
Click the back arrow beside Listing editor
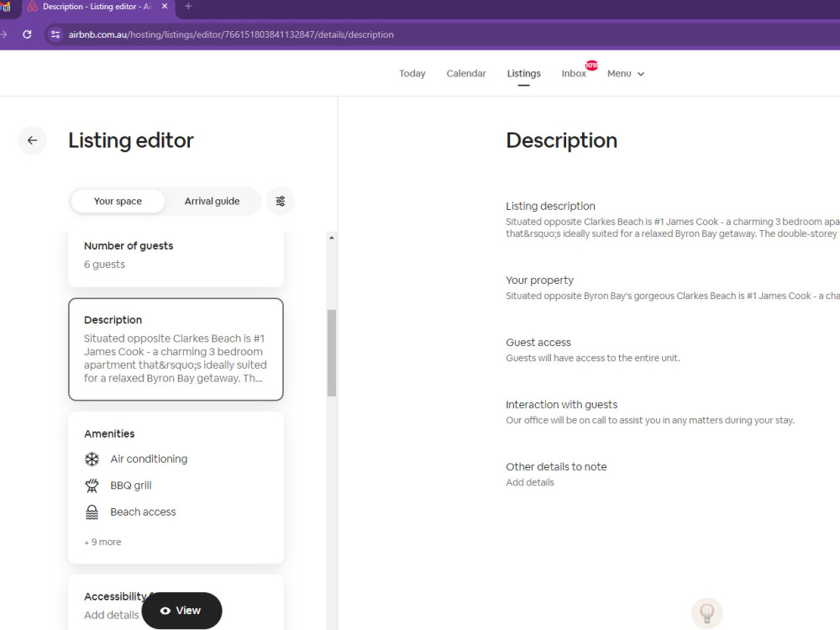pos(32,140)
